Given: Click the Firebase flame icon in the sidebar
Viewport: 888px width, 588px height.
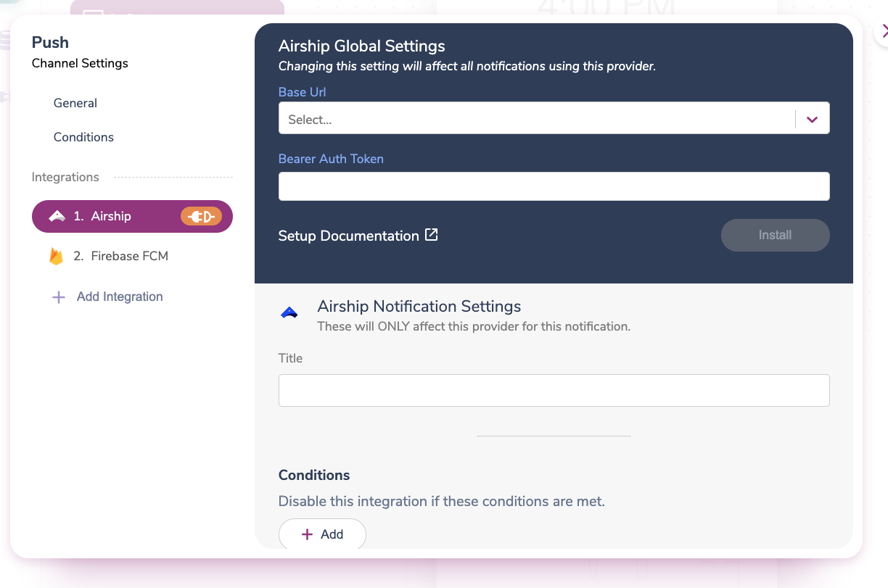Looking at the screenshot, I should pyautogui.click(x=57, y=255).
